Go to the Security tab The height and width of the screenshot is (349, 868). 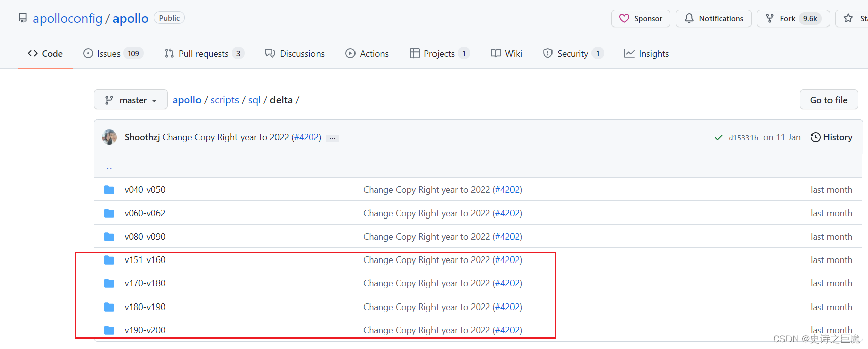[x=573, y=54]
